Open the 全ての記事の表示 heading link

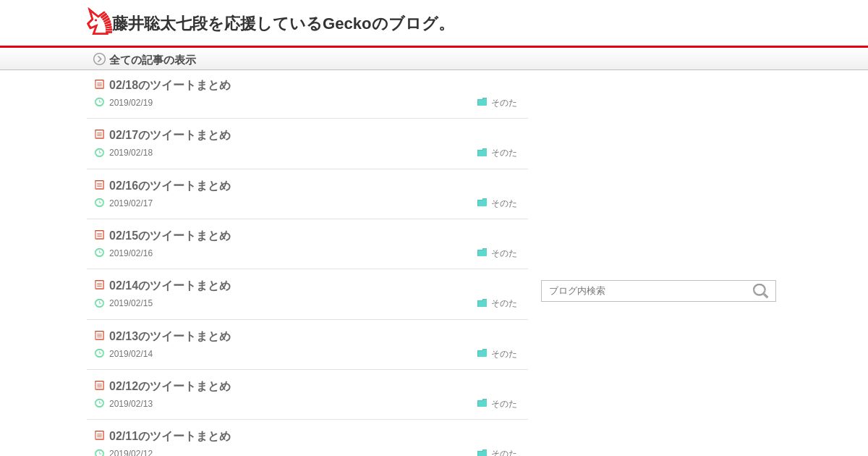click(x=153, y=60)
